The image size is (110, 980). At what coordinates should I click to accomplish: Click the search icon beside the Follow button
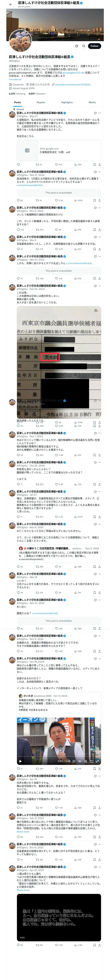tap(77, 46)
